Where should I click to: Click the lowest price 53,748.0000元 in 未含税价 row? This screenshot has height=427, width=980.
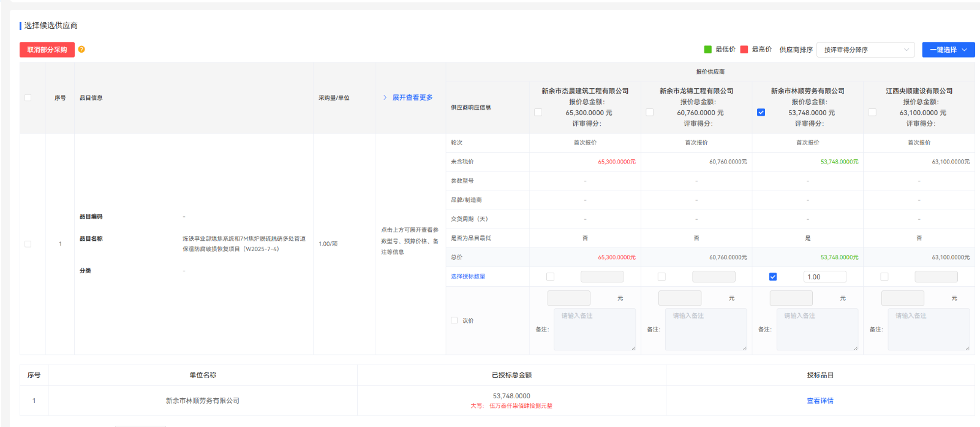pos(840,162)
